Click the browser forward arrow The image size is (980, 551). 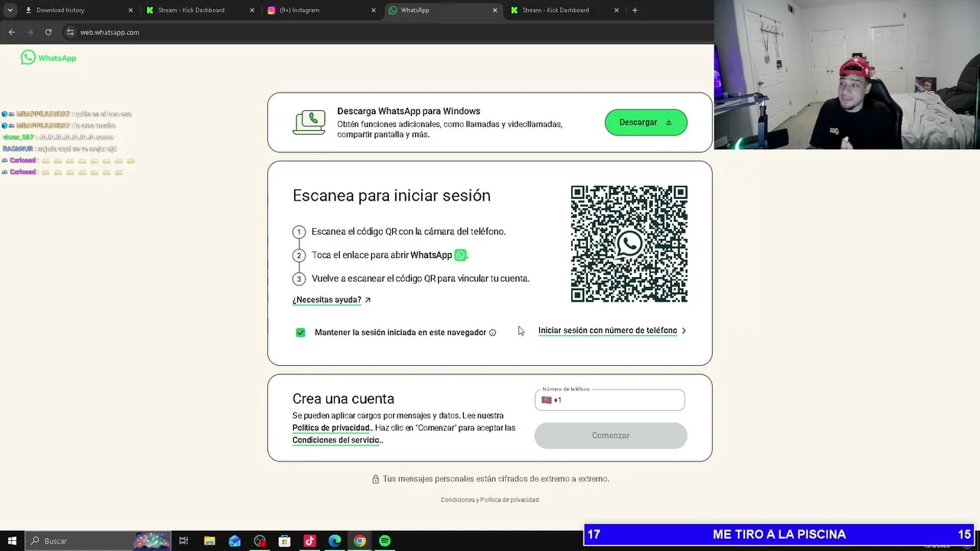30,32
